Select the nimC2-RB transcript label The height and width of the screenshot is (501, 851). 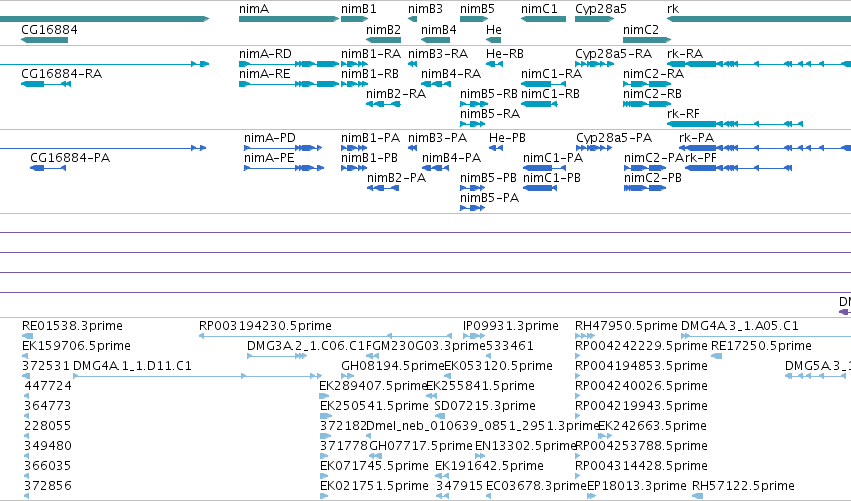click(x=652, y=94)
